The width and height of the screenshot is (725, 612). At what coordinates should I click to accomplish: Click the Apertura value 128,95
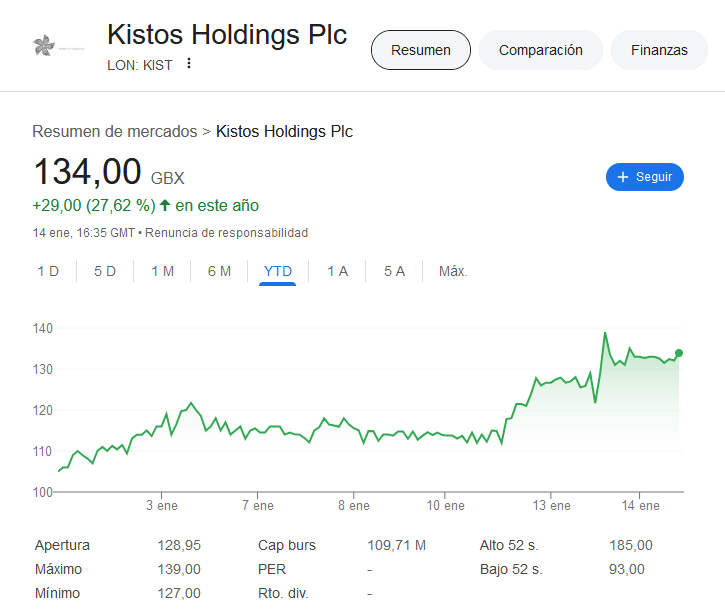click(x=179, y=545)
